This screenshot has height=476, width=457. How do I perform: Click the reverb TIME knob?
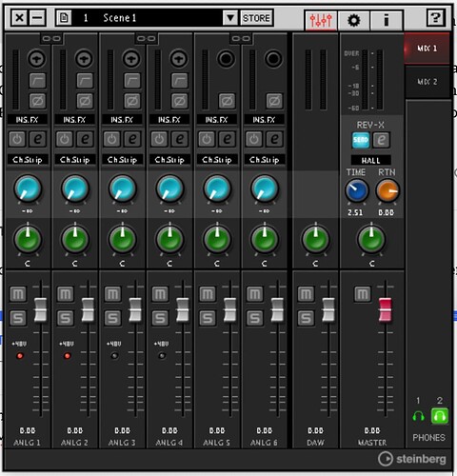click(x=357, y=190)
